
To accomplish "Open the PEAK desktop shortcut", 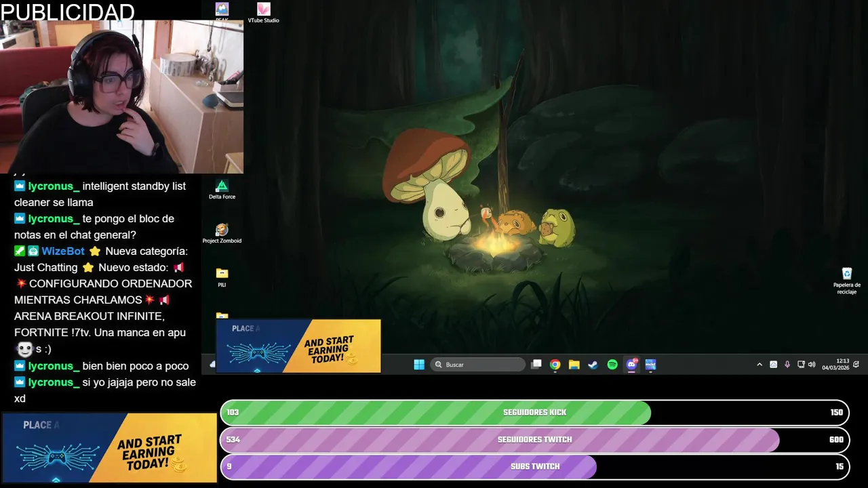I will [x=222, y=12].
